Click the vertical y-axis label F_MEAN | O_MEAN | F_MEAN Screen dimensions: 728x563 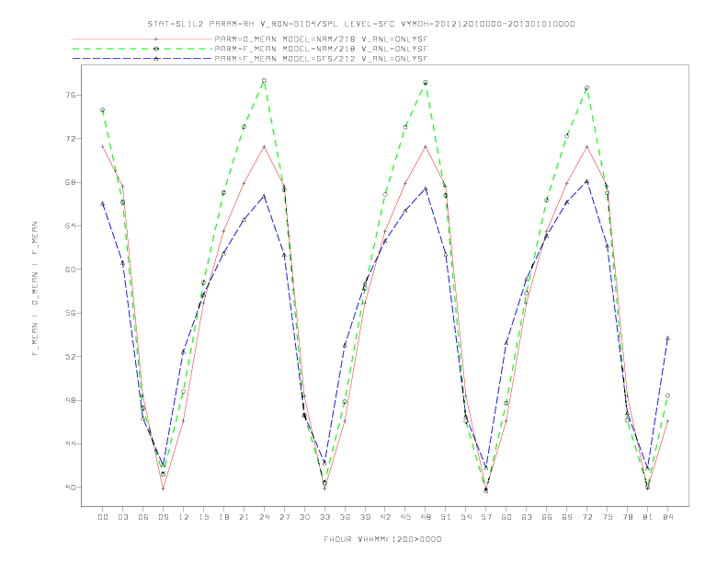pos(35,289)
